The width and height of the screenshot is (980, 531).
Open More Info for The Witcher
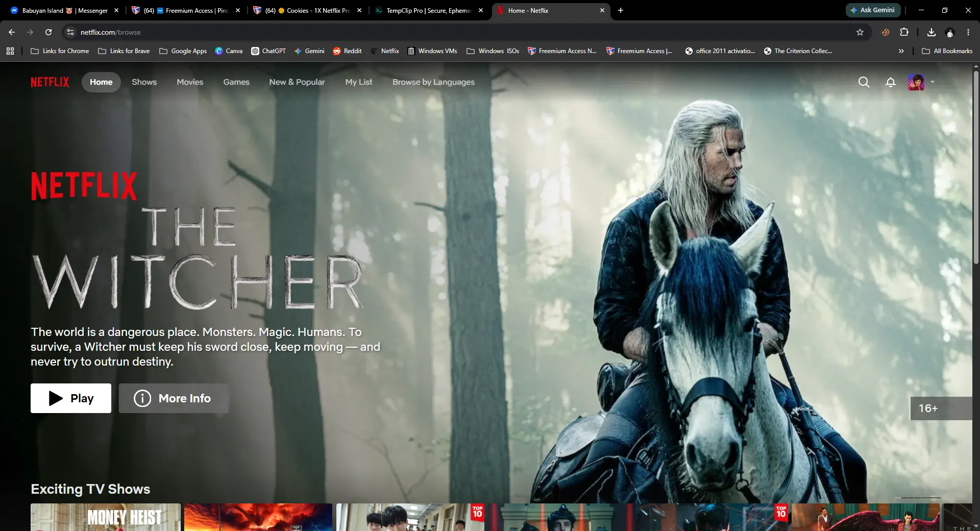click(x=174, y=398)
